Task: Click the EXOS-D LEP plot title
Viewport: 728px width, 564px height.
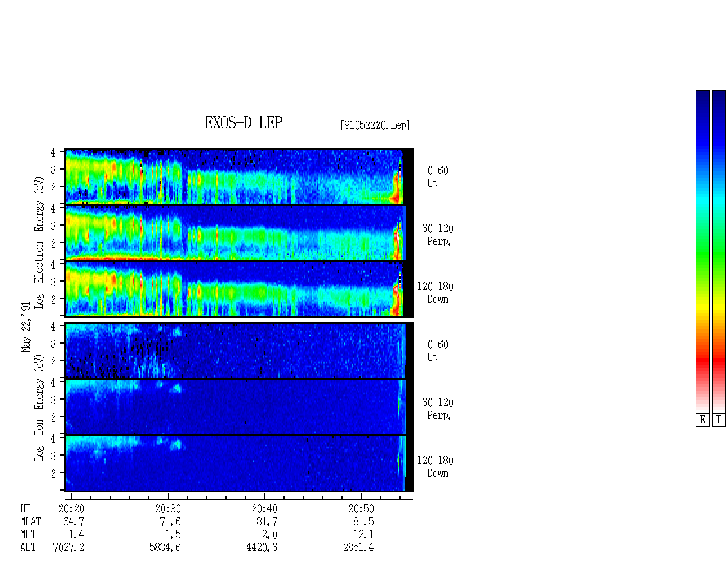Action: click(244, 122)
